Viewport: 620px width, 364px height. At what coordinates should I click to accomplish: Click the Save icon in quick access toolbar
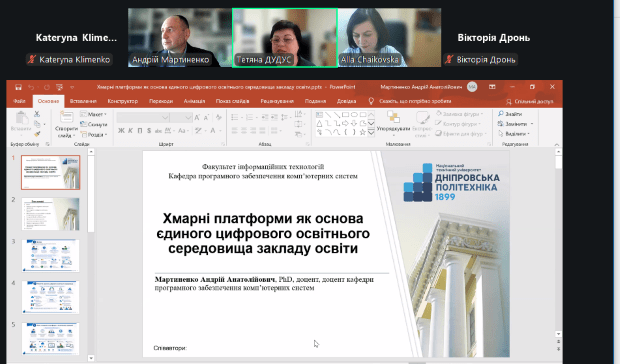point(18,87)
